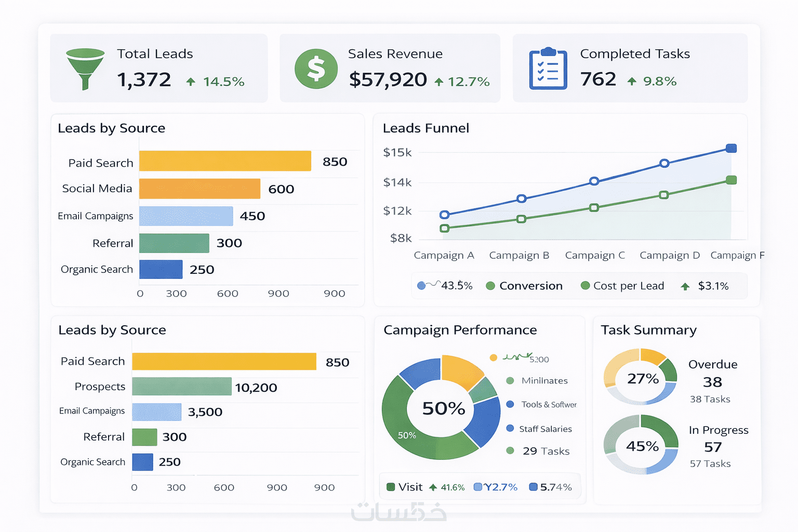Click the green arrow beside 41.6% Visit

433,487
